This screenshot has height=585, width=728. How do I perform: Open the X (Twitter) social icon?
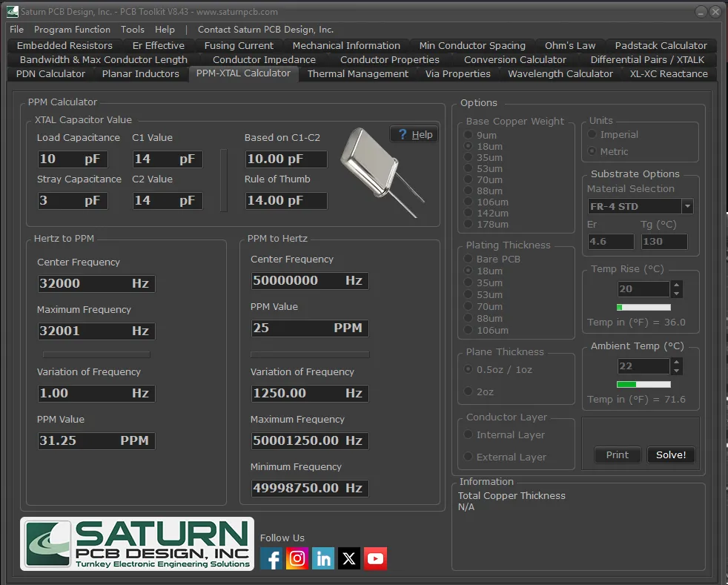click(x=349, y=558)
